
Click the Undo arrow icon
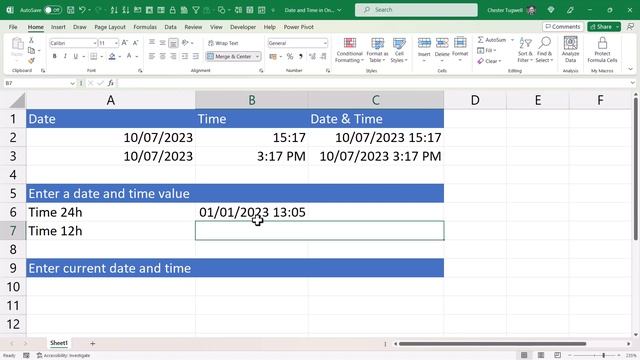point(82,10)
